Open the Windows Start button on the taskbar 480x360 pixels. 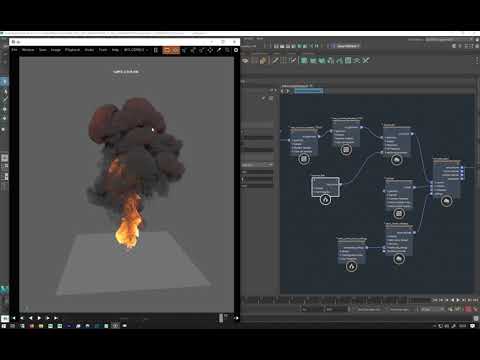click(x=4, y=326)
